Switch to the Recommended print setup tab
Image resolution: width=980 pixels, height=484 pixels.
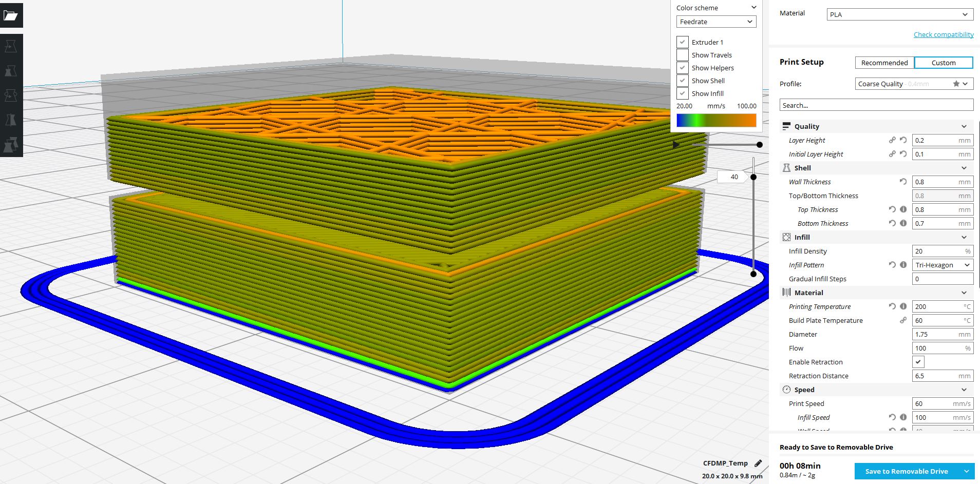(x=884, y=63)
